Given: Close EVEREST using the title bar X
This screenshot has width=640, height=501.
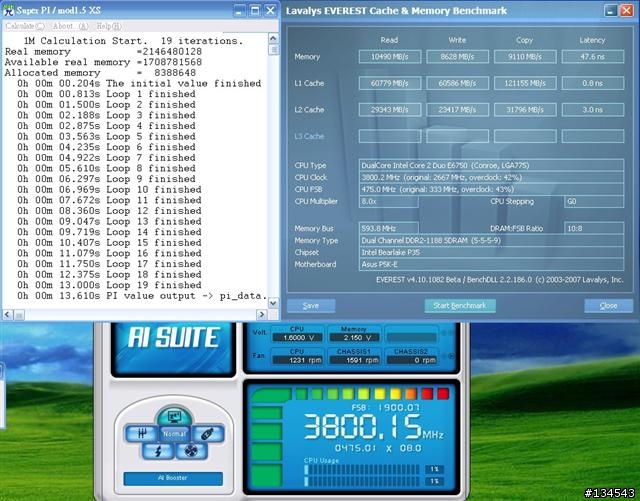Looking at the screenshot, I should point(627,11).
